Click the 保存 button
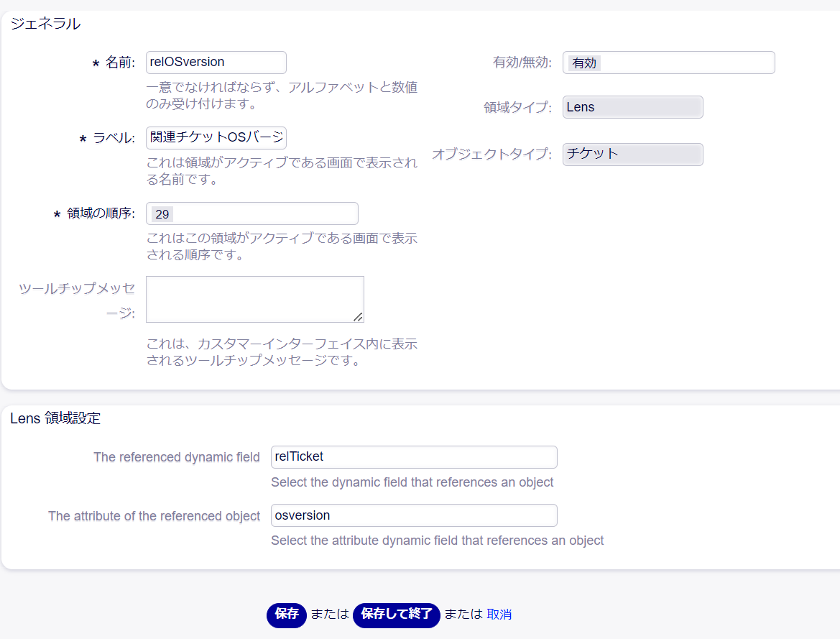The width and height of the screenshot is (840, 639). click(287, 615)
